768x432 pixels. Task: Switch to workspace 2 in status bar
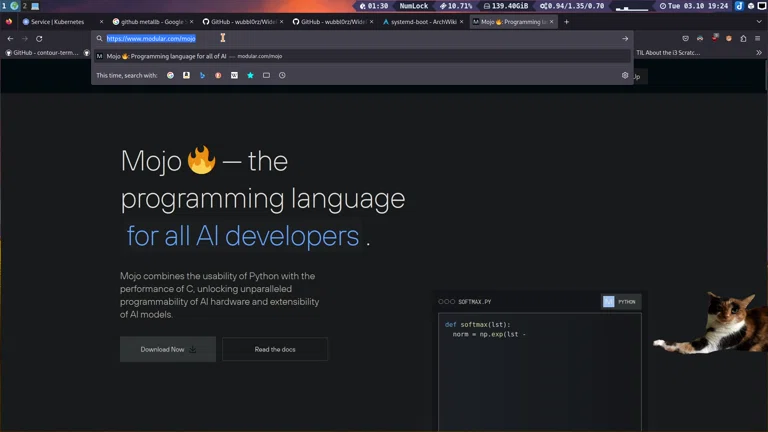(x=24, y=6)
